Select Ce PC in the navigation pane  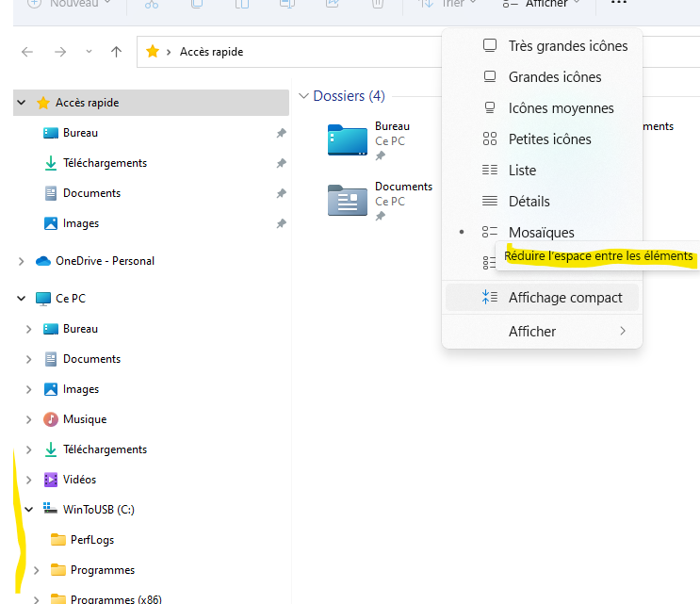pos(71,298)
